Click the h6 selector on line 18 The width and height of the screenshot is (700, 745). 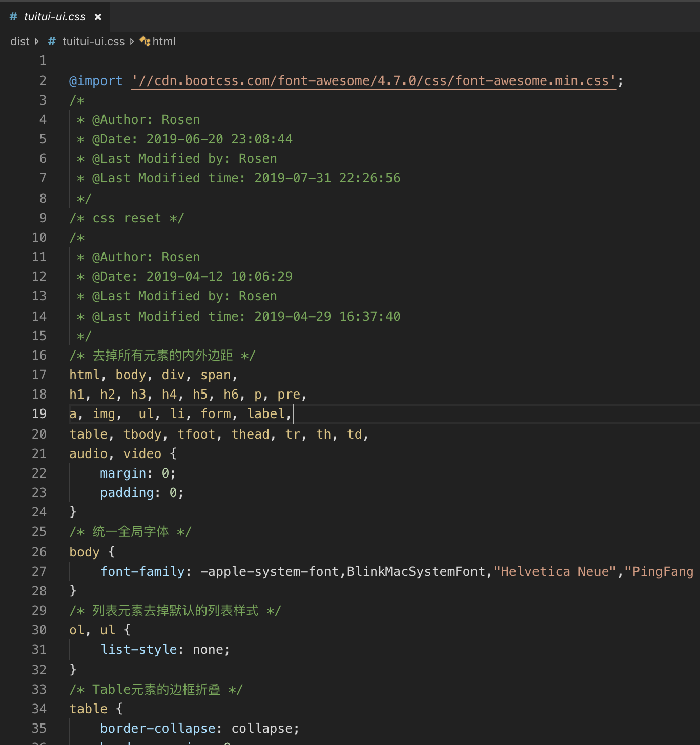[231, 395]
